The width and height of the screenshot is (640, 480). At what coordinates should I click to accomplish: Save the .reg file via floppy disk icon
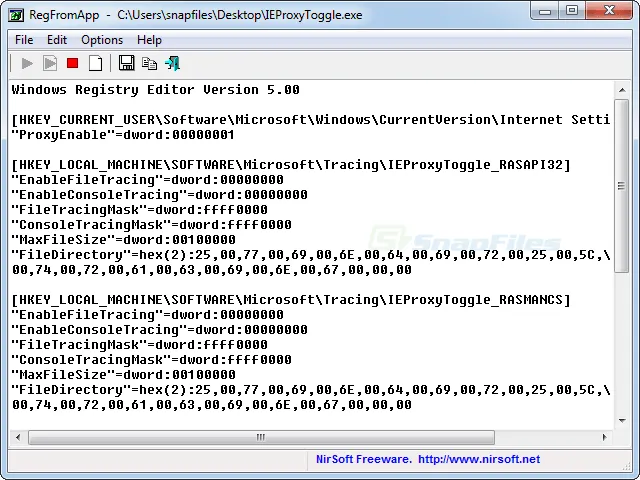pyautogui.click(x=127, y=63)
